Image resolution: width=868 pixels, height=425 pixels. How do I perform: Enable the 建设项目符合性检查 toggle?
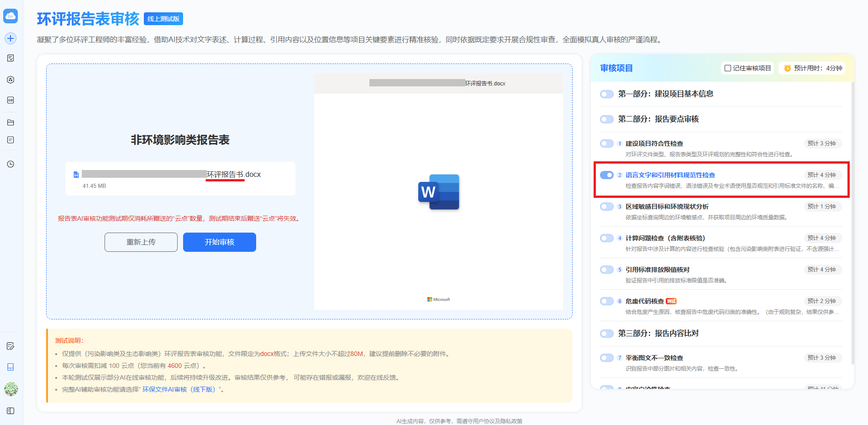tap(606, 143)
